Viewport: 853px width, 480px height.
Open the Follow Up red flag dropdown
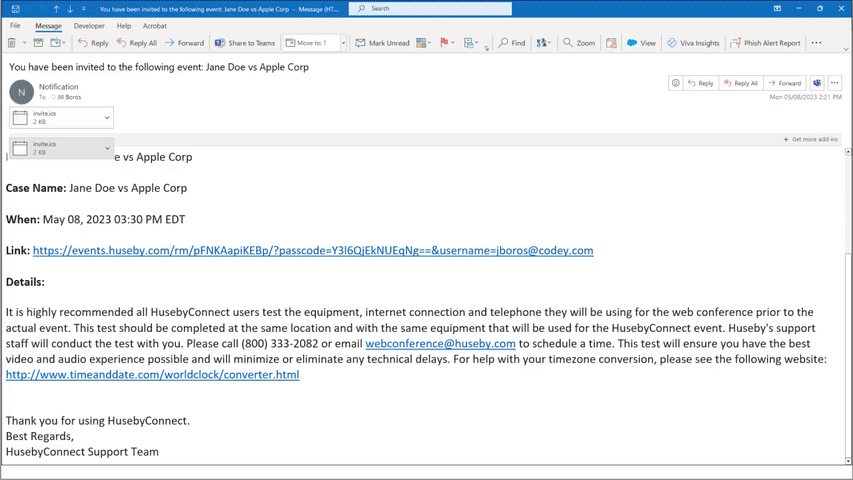(447, 42)
